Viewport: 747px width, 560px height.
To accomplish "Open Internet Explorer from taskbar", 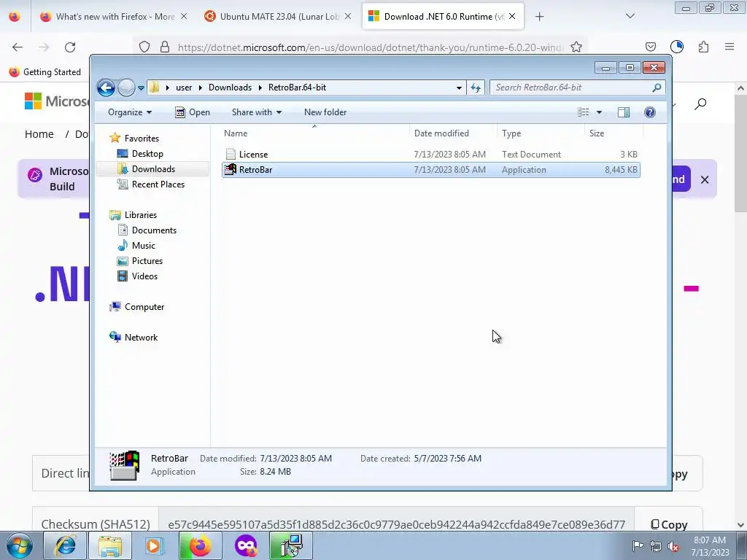I will 65,545.
